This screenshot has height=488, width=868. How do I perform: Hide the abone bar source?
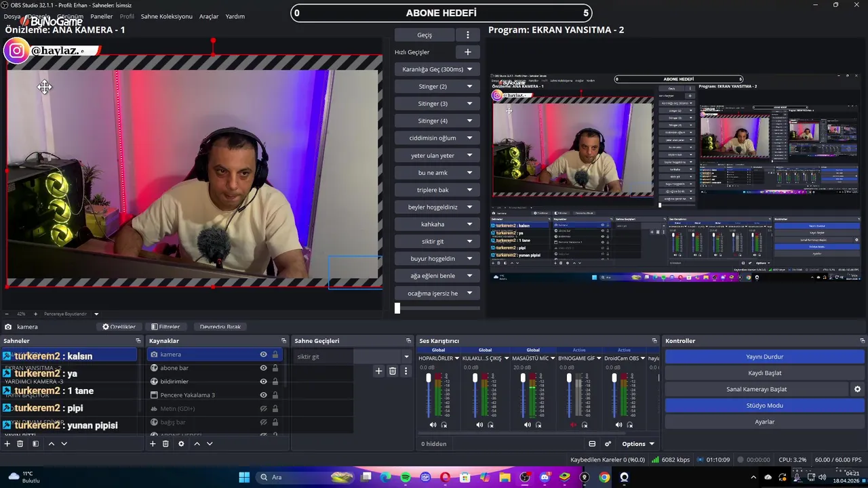coord(263,368)
